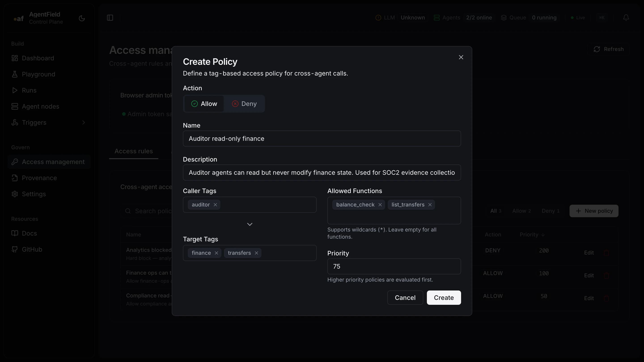Remove the list_transfers function chip

click(x=430, y=205)
